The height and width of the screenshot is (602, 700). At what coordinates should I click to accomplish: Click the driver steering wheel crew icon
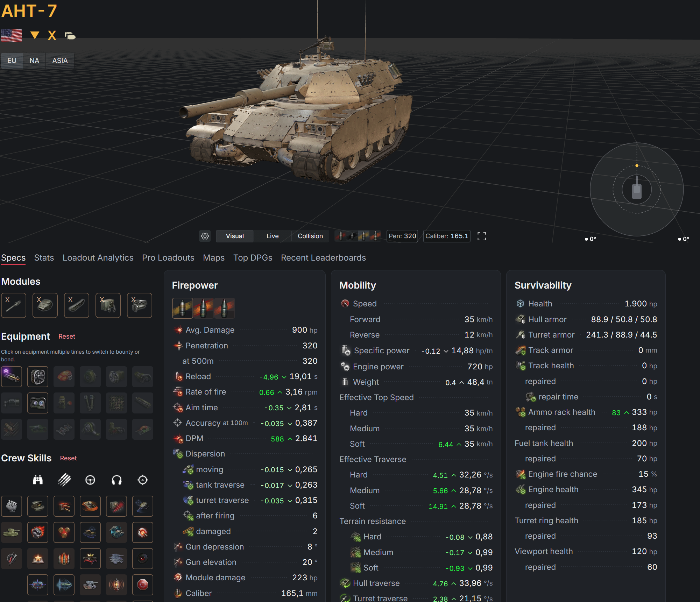coord(90,480)
